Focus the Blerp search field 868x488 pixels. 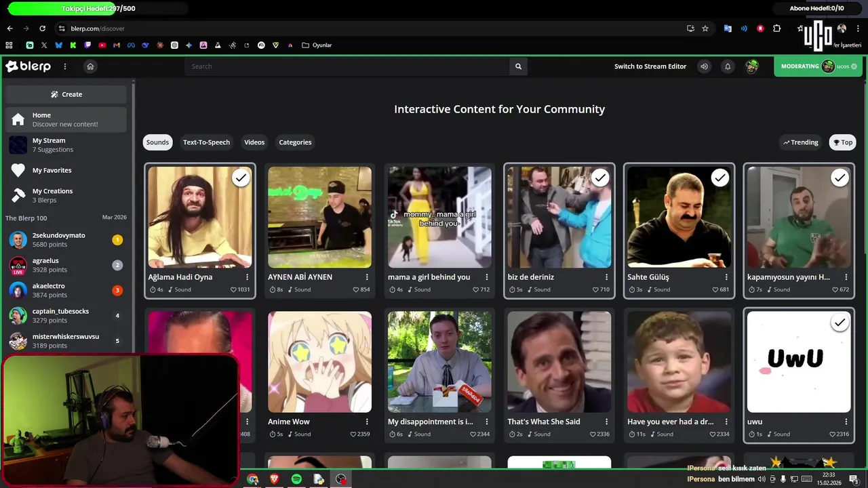tap(347, 66)
